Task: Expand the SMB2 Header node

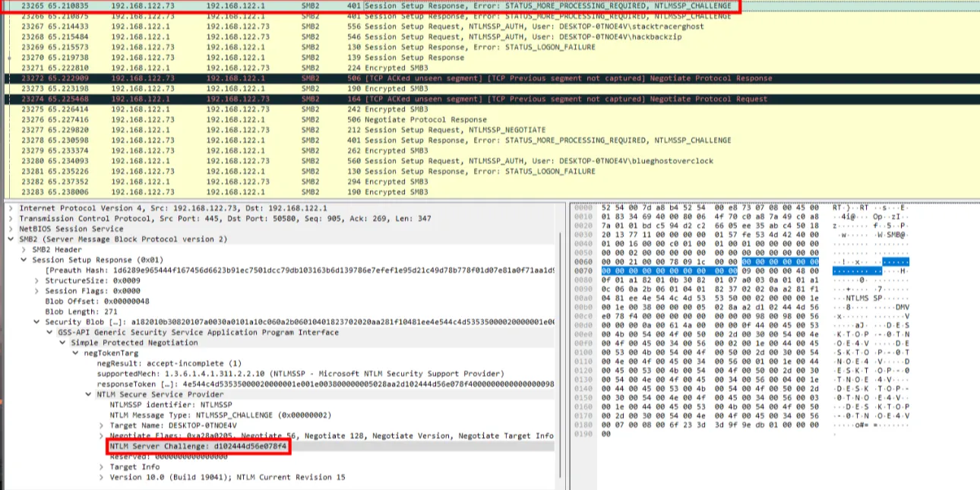Action: point(24,249)
